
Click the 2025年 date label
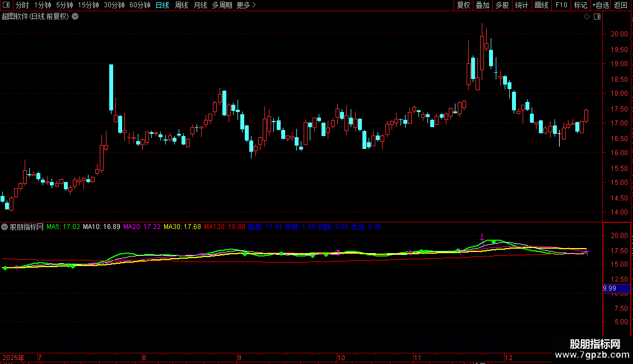tap(13, 357)
